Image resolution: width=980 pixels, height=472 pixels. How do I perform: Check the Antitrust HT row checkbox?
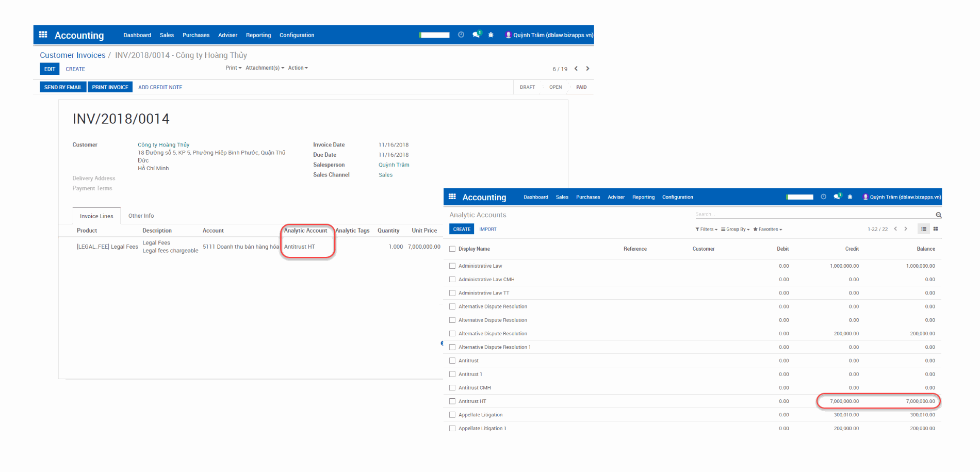coord(452,401)
